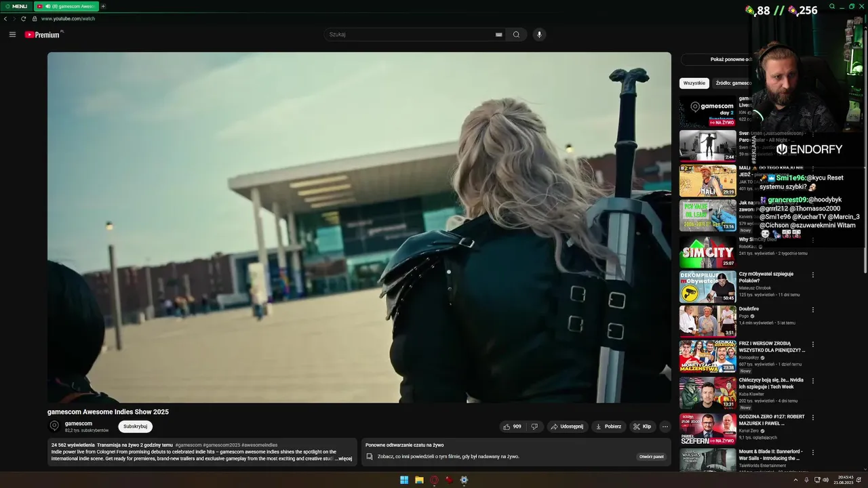The image size is (868, 488).
Task: Select the gamescom Awesome browser tab
Action: [x=66, y=6]
